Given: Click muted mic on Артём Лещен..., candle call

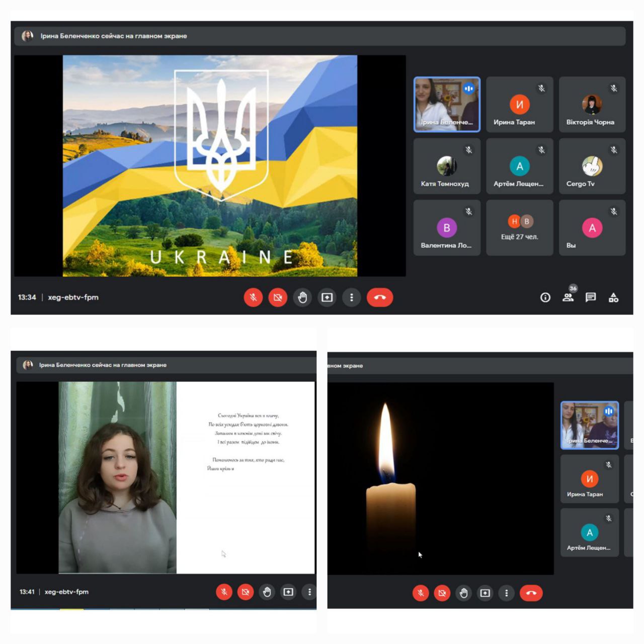Looking at the screenshot, I should point(609,518).
